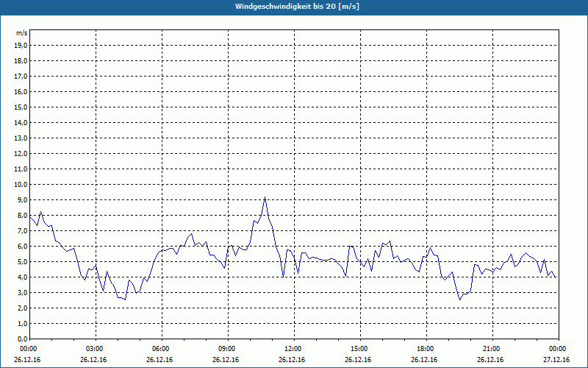Click the "00:00" time label above 26.12.16
588x368 pixels.
[28, 349]
